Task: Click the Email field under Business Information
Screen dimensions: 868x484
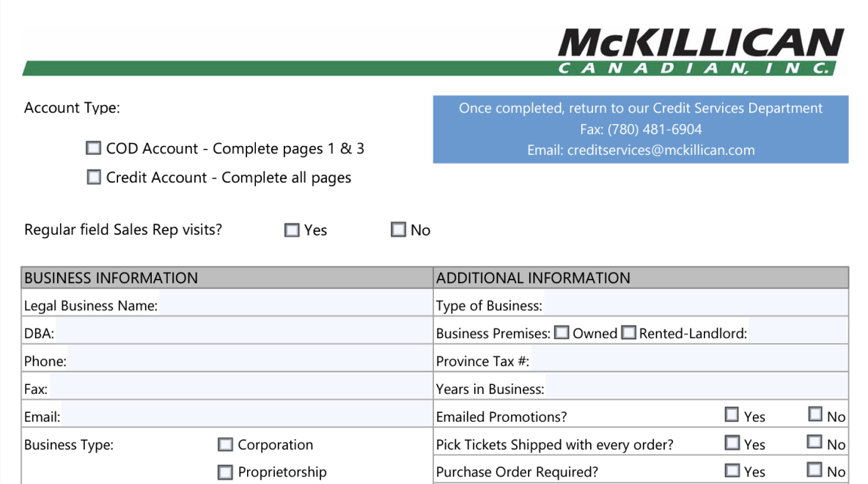Action: (246, 417)
